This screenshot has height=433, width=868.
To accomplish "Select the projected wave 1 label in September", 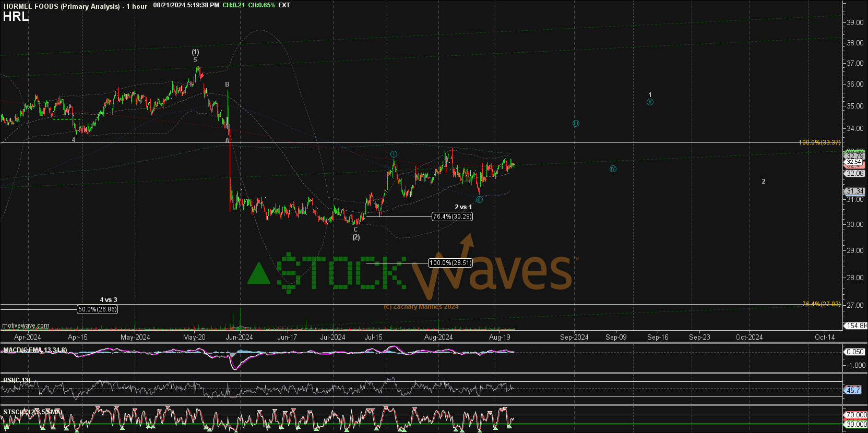I will (x=650, y=95).
